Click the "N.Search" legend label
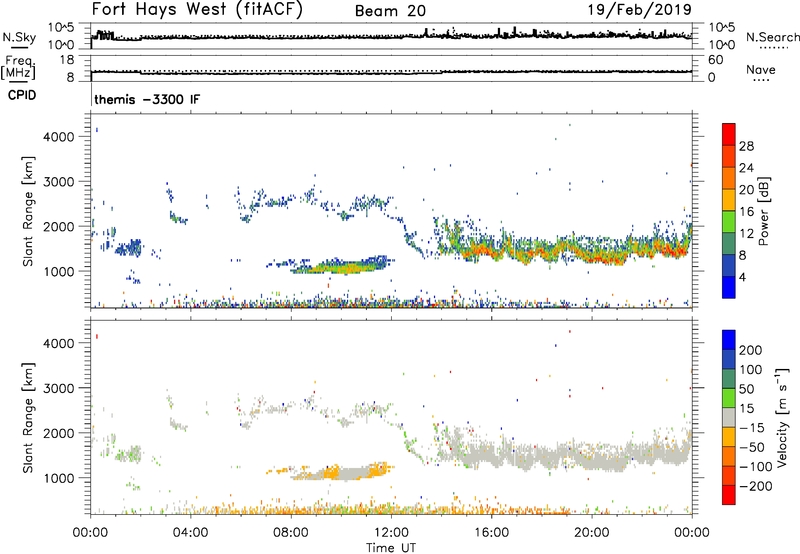The image size is (800, 554). click(x=773, y=37)
